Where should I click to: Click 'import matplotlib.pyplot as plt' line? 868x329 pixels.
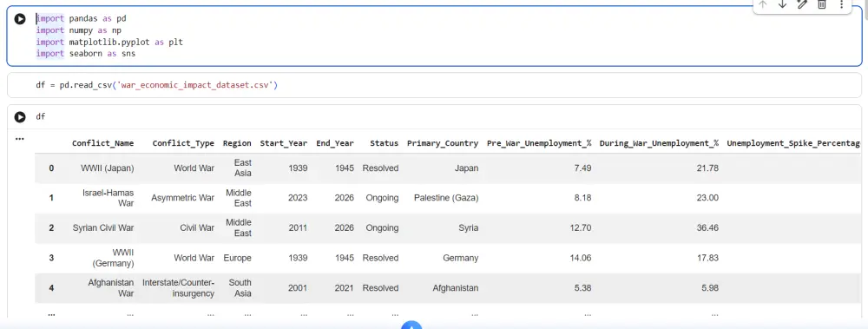click(109, 42)
